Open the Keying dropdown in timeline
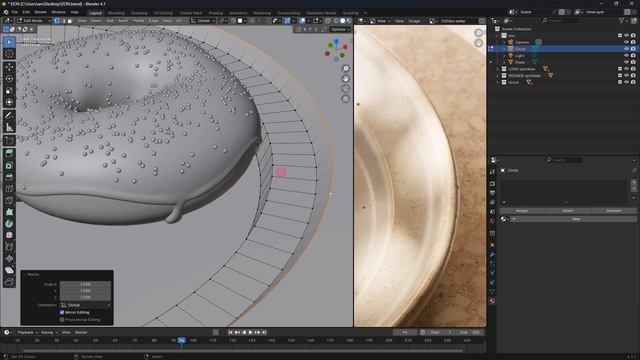Screen dimensions: 640x360 (x=49, y=332)
